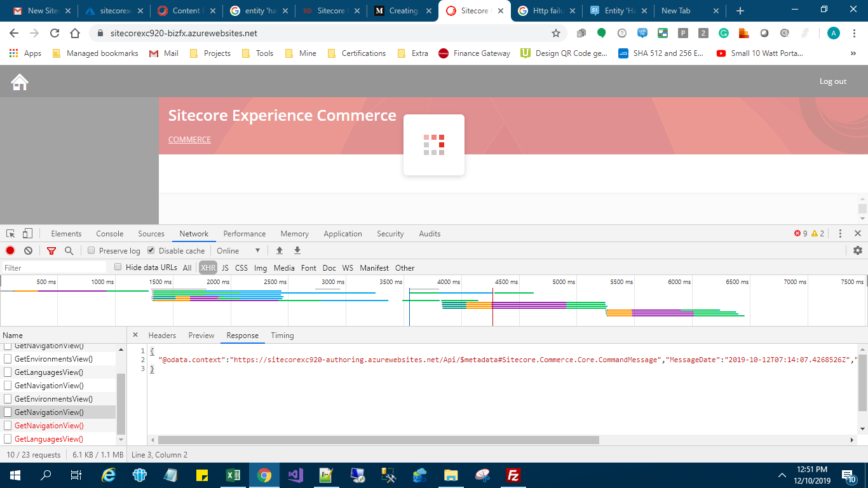The height and width of the screenshot is (488, 868).
Task: Open Finance Gateway bookmark
Action: click(x=474, y=53)
